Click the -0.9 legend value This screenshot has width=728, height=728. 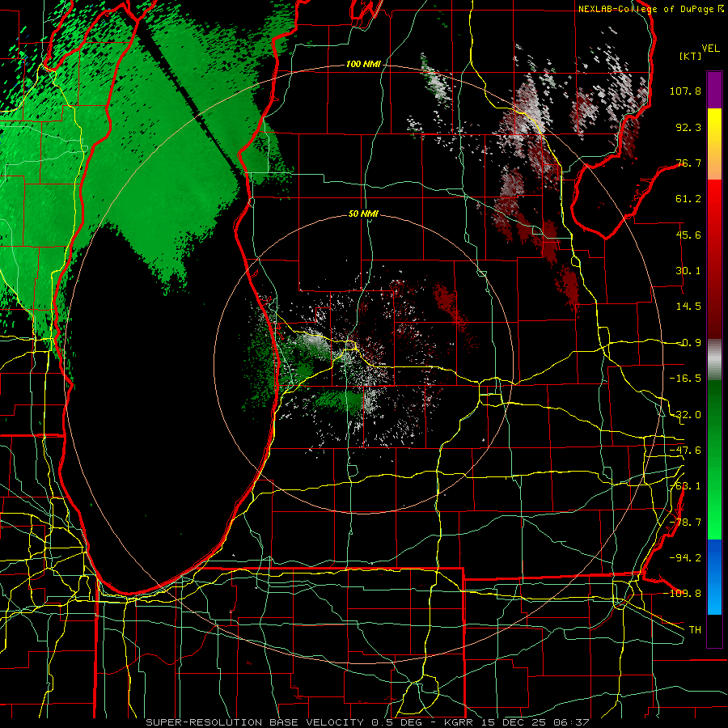point(689,343)
